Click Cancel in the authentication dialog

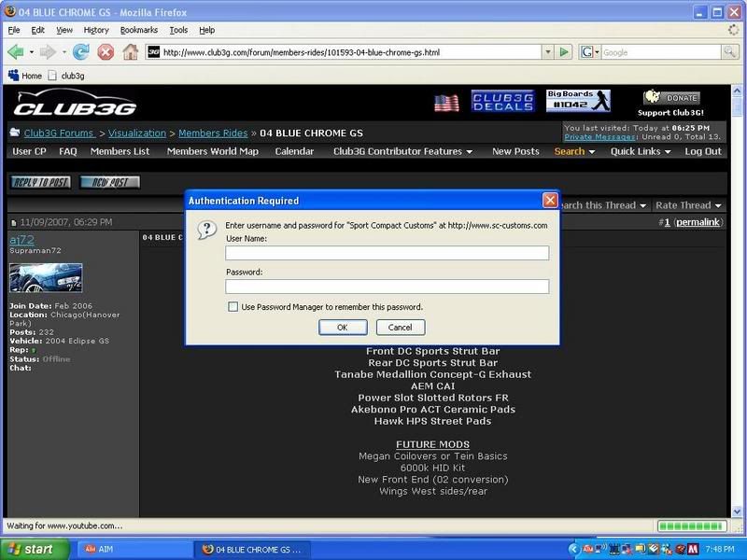coord(401,328)
